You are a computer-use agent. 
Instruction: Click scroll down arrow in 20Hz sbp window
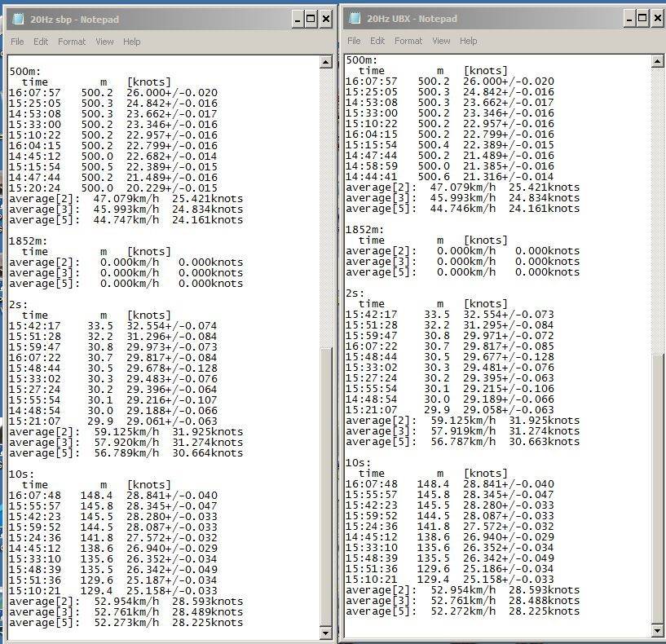coord(326,633)
